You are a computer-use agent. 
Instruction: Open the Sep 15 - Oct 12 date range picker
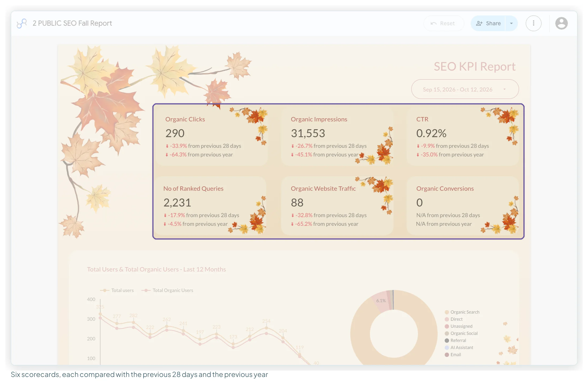click(x=465, y=89)
